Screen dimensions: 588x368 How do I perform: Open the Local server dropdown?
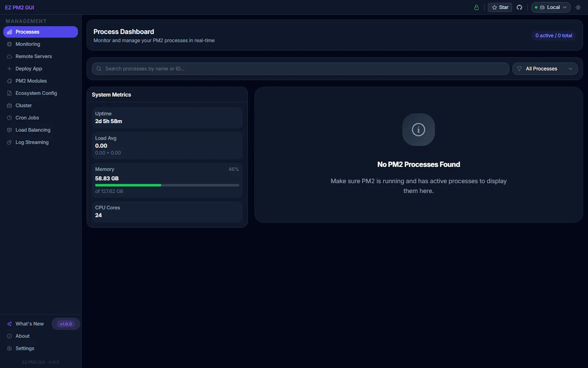tap(551, 7)
